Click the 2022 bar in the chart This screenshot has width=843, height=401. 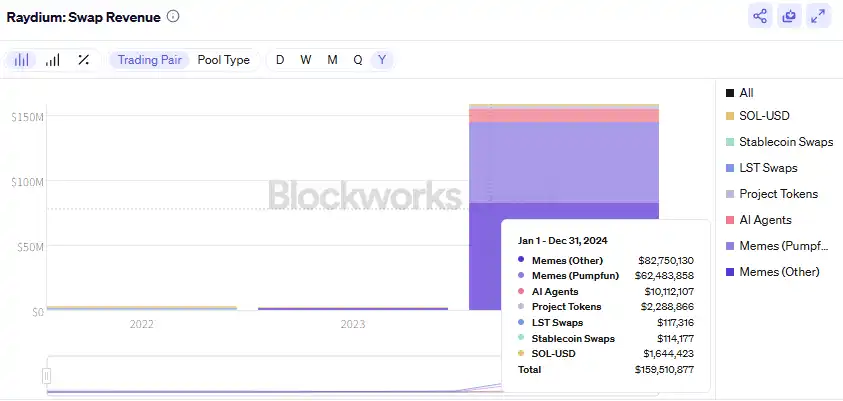(142, 307)
